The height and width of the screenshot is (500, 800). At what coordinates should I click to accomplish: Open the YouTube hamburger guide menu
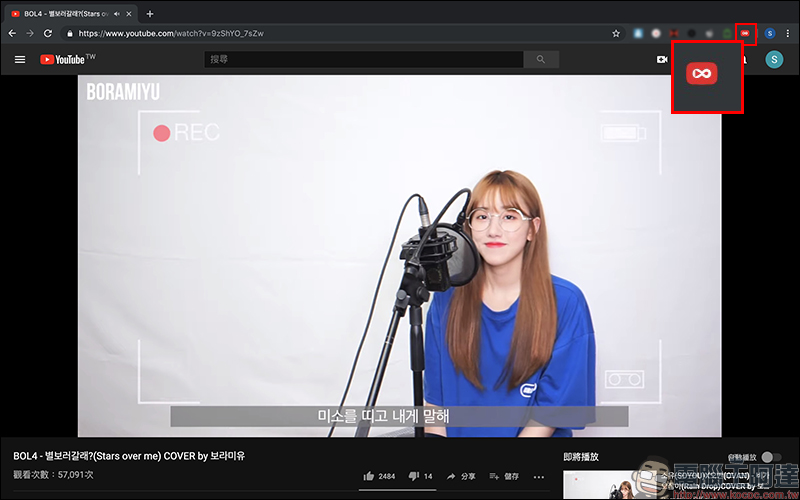click(20, 60)
